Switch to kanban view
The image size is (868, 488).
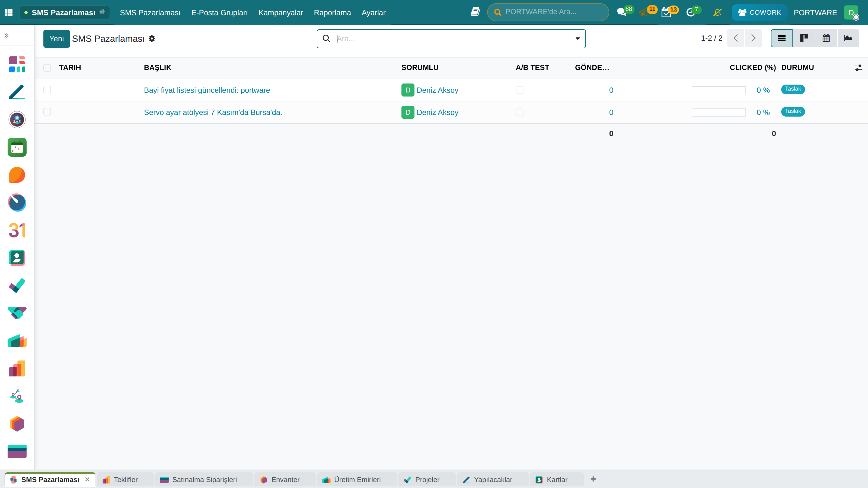pos(804,38)
